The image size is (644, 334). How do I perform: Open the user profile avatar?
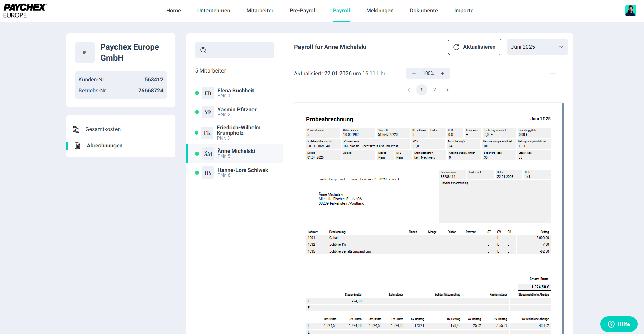pyautogui.click(x=630, y=11)
